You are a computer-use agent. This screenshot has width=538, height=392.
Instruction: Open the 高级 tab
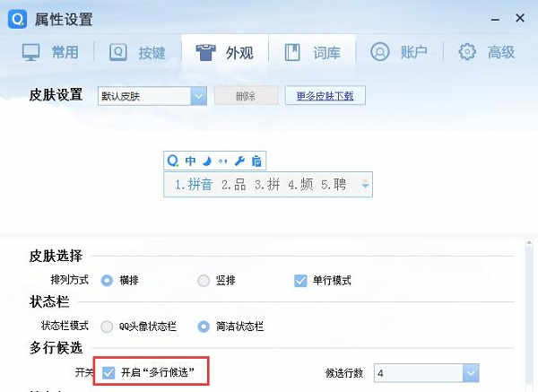[x=487, y=52]
